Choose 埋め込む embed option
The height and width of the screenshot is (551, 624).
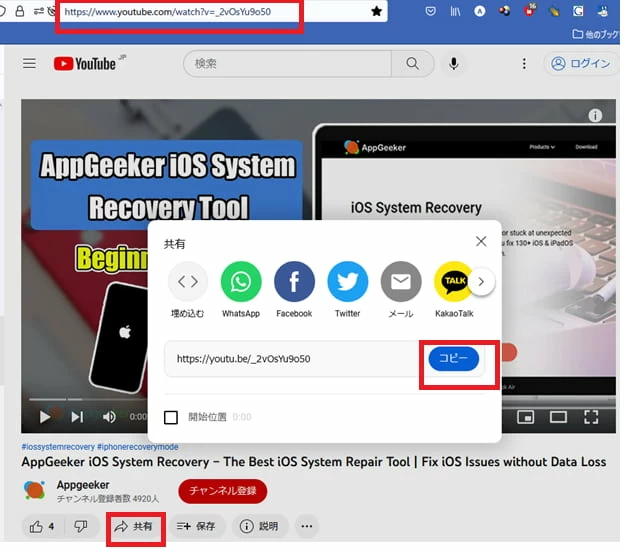[x=187, y=290]
